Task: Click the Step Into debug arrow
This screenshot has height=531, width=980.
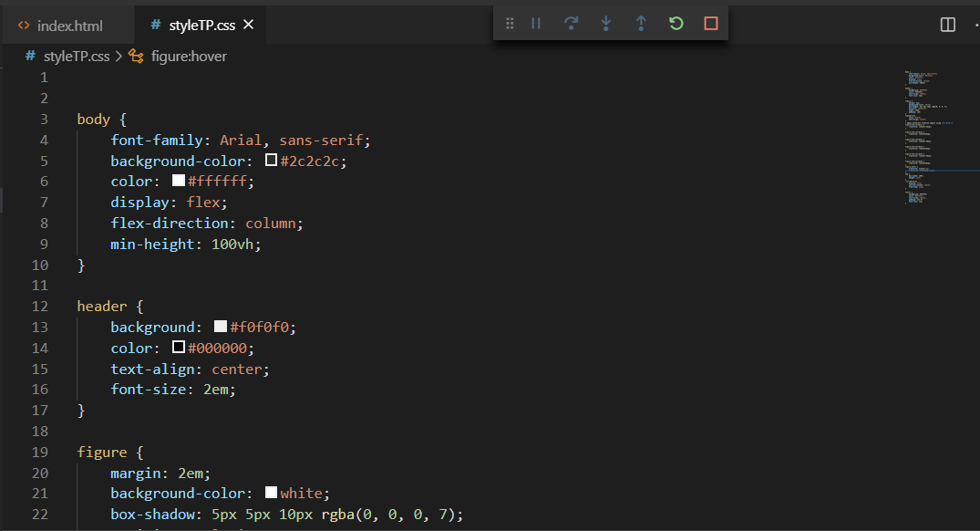Action: pos(605,24)
